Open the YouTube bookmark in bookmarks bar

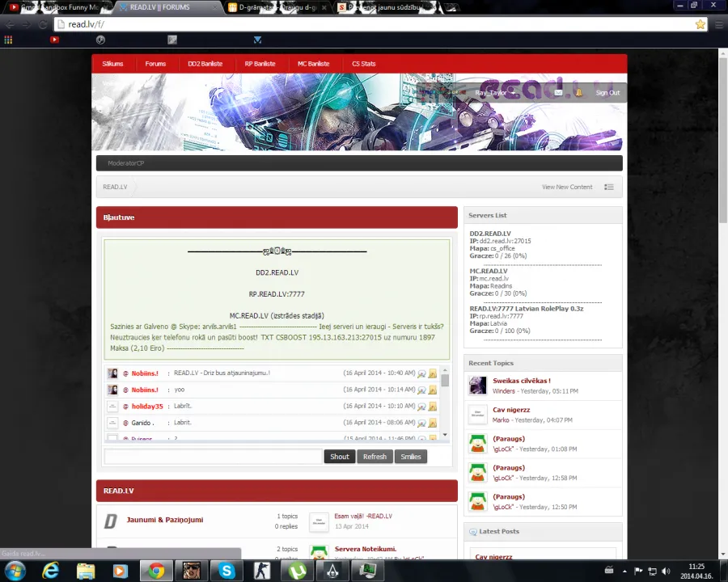(x=54, y=40)
